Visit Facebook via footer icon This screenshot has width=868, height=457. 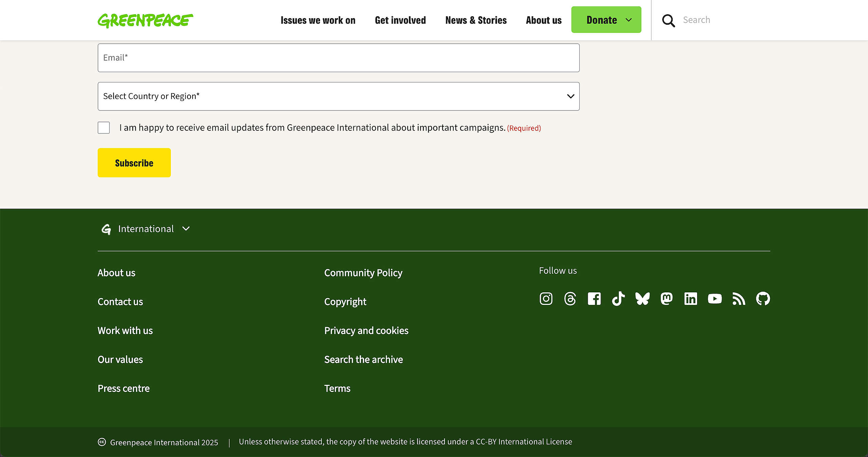pyautogui.click(x=594, y=299)
